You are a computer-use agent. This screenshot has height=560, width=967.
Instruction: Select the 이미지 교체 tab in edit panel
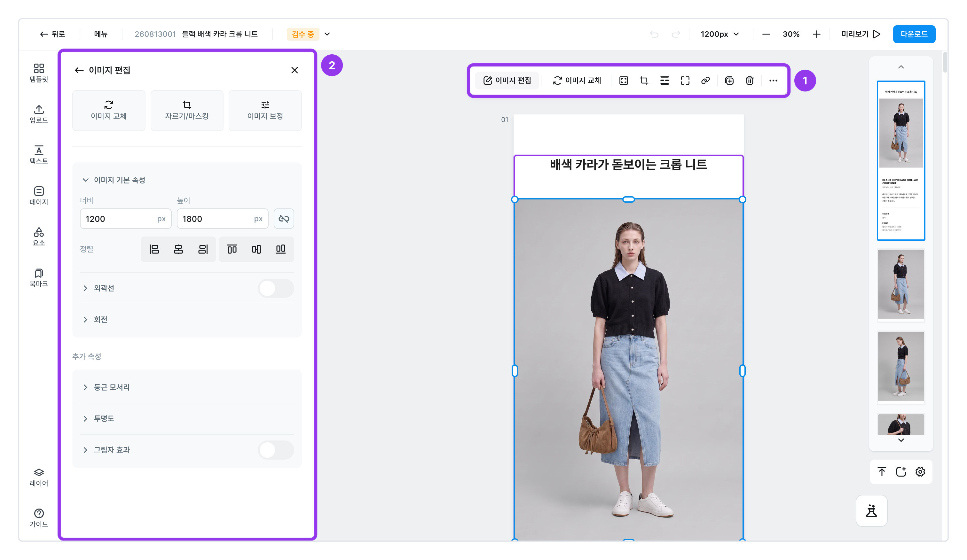(109, 111)
